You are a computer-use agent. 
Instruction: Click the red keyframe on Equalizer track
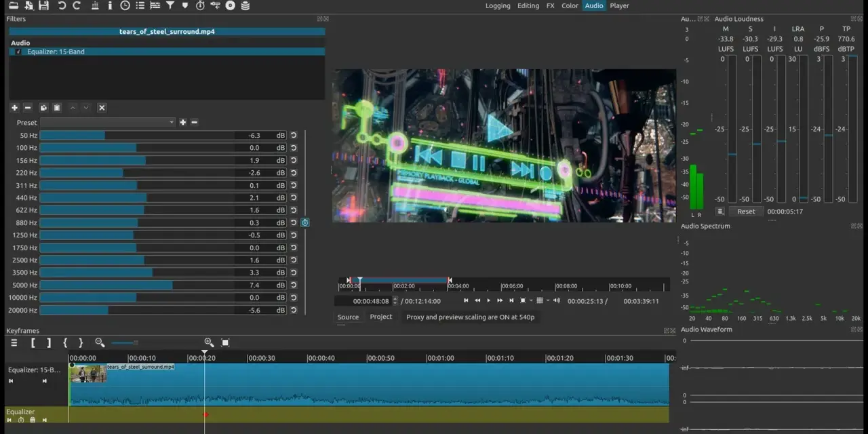coord(205,414)
